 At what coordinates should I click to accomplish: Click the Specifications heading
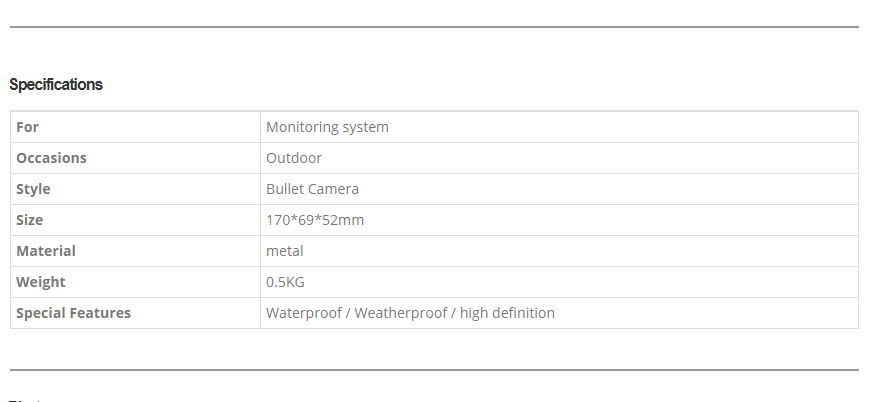point(56,85)
